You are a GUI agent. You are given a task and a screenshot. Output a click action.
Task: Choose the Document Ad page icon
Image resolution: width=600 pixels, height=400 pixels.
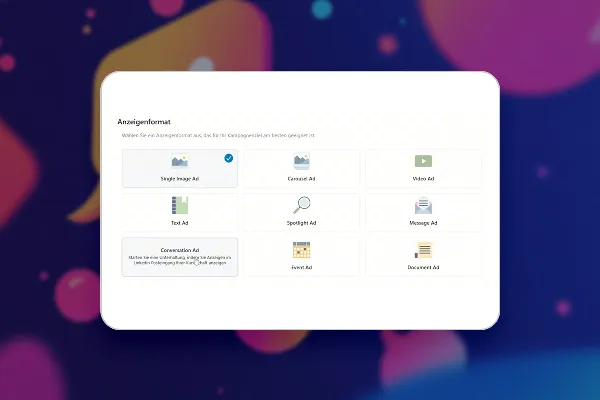(x=423, y=250)
